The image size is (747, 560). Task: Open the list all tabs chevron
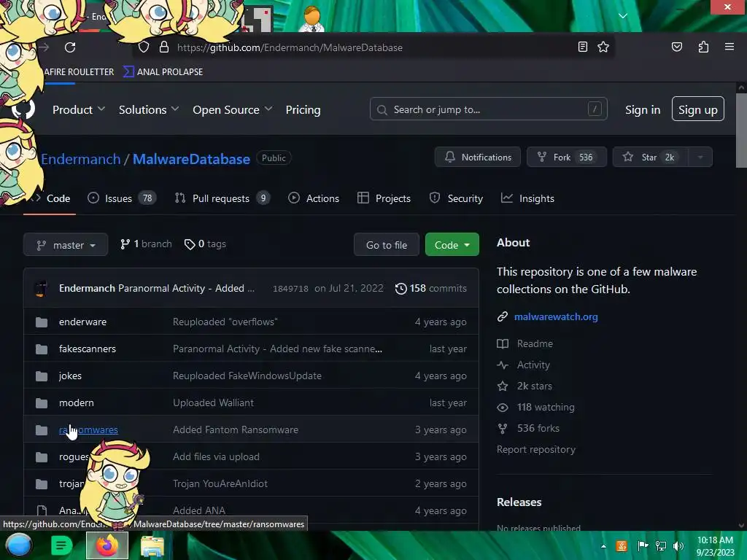[623, 16]
